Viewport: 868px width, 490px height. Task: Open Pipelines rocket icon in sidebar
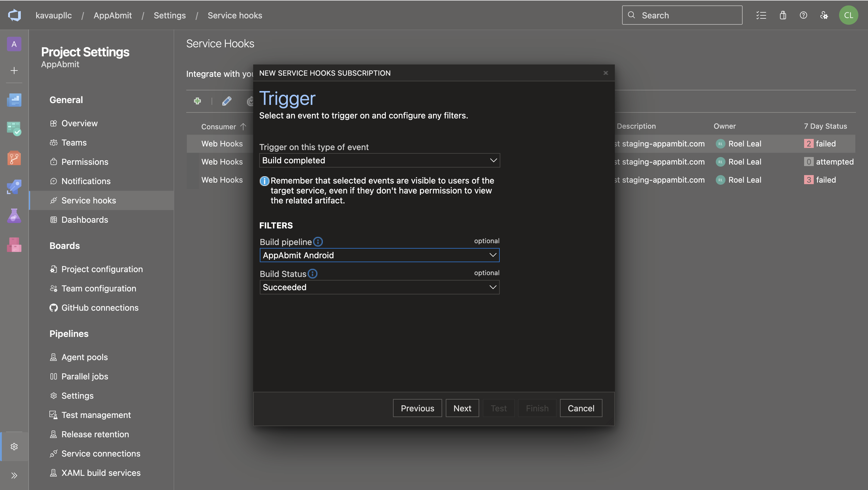pyautogui.click(x=14, y=186)
